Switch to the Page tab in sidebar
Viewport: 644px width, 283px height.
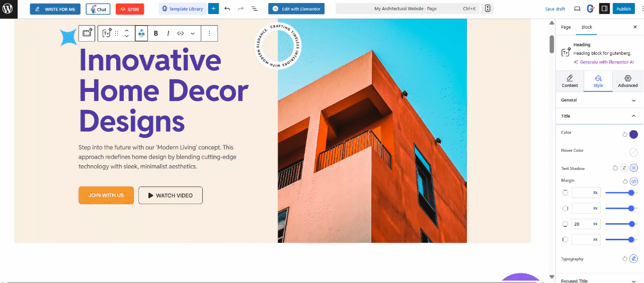tap(566, 27)
